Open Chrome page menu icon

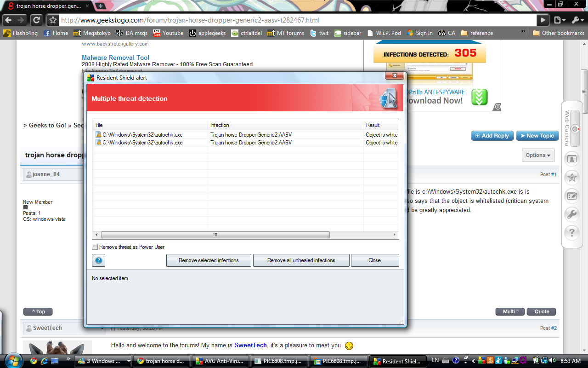click(x=559, y=20)
